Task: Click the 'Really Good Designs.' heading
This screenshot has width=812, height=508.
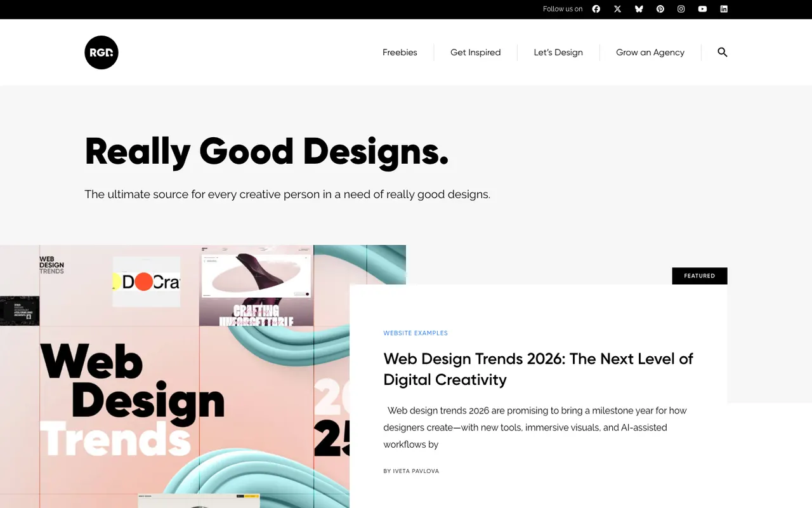Action: click(x=266, y=152)
